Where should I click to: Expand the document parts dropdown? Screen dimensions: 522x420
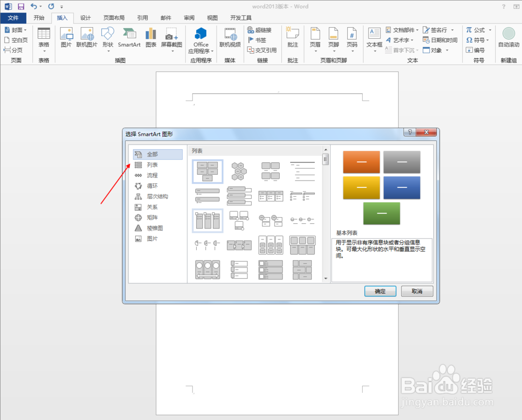tap(417, 30)
